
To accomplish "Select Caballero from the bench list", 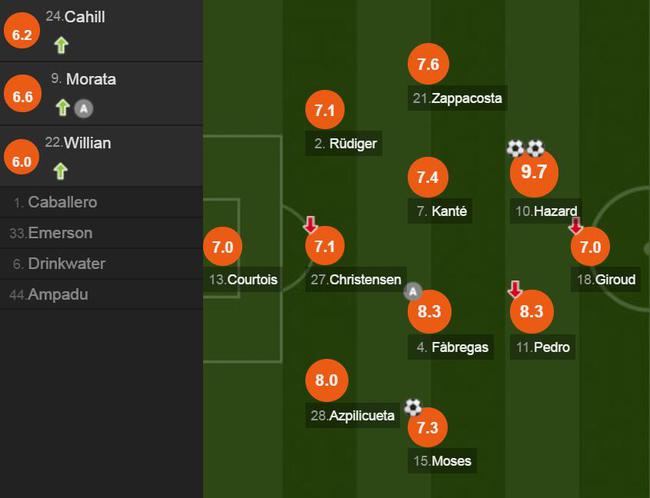I will pyautogui.click(x=101, y=202).
